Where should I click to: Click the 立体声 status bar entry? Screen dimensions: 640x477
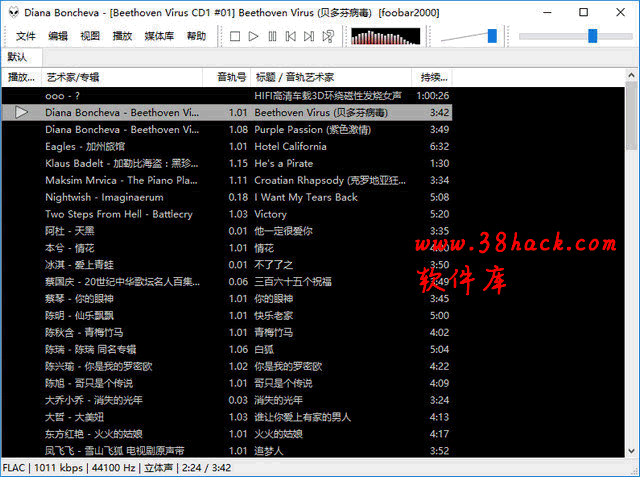(x=158, y=468)
